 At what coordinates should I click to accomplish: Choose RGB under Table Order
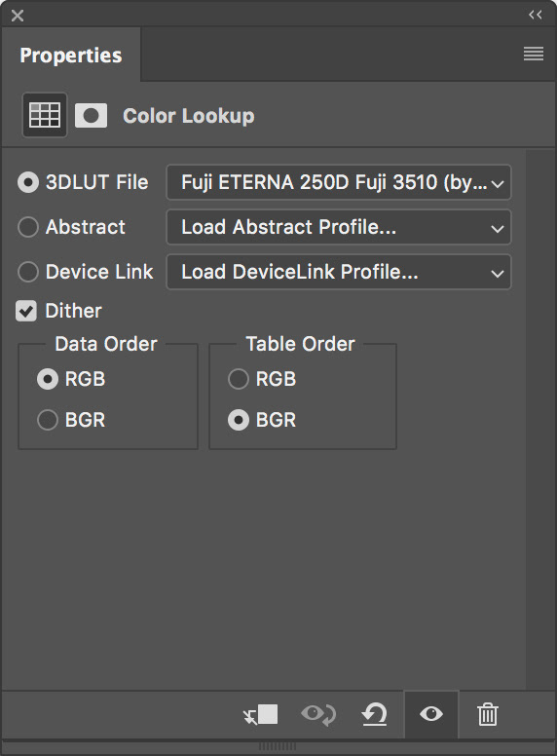(x=239, y=379)
